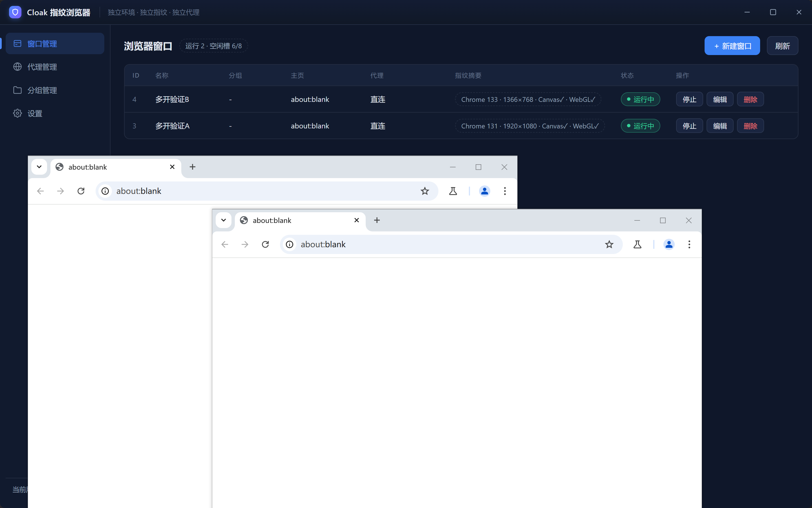Screen dimensions: 812x508
Task: Click 运行中 status badge for 多开验证A
Action: click(x=640, y=126)
